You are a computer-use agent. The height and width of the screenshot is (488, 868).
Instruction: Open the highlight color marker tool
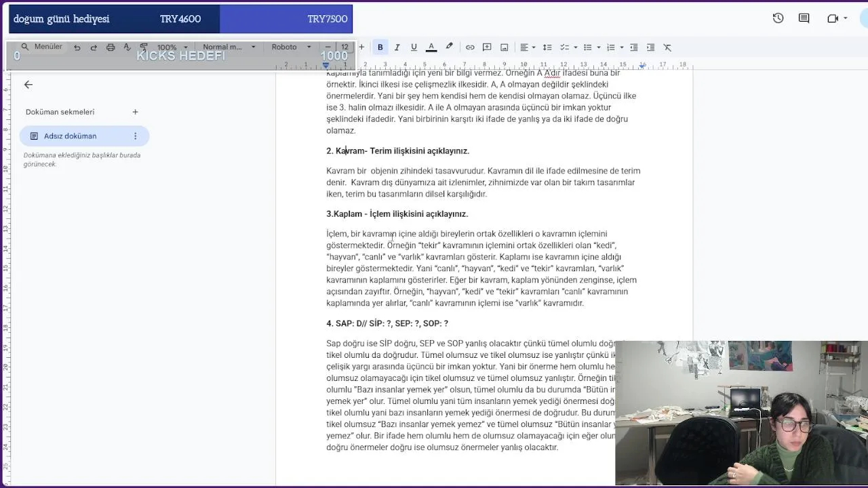(449, 47)
